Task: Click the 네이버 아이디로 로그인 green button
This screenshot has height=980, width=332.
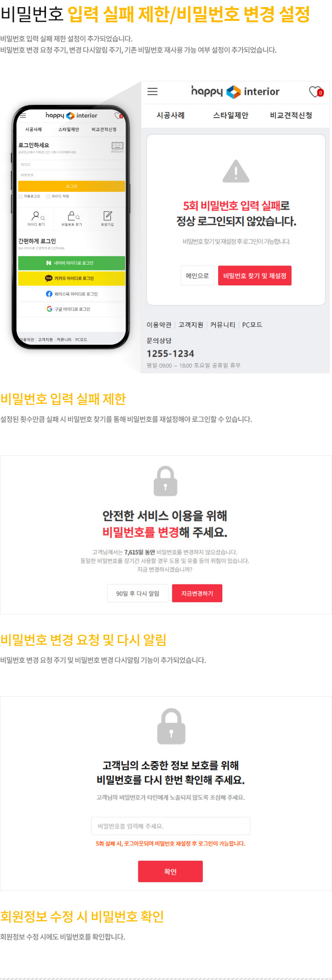Action: pyautogui.click(x=72, y=263)
